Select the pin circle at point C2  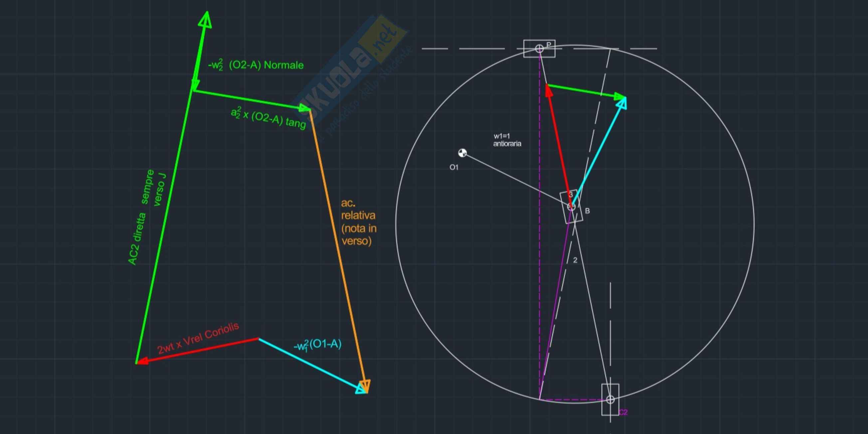610,399
